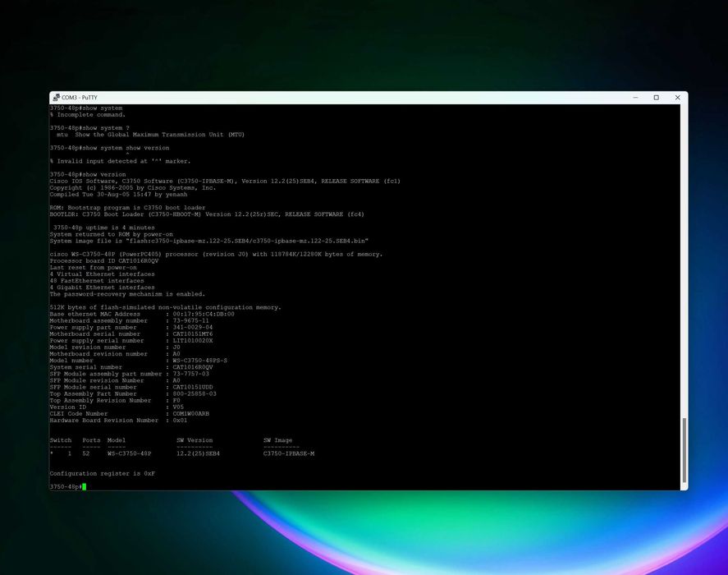Viewport: 728px width, 575px height.
Task: Click the 'Motherboard assembly number' label
Action: 98,320
